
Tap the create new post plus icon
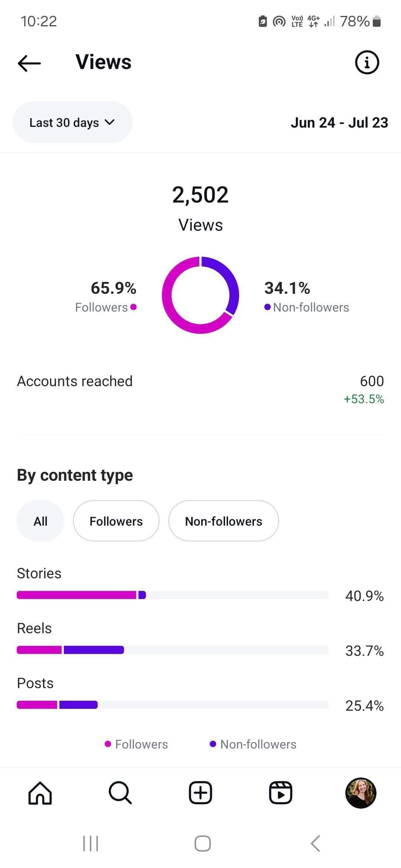pos(200,793)
